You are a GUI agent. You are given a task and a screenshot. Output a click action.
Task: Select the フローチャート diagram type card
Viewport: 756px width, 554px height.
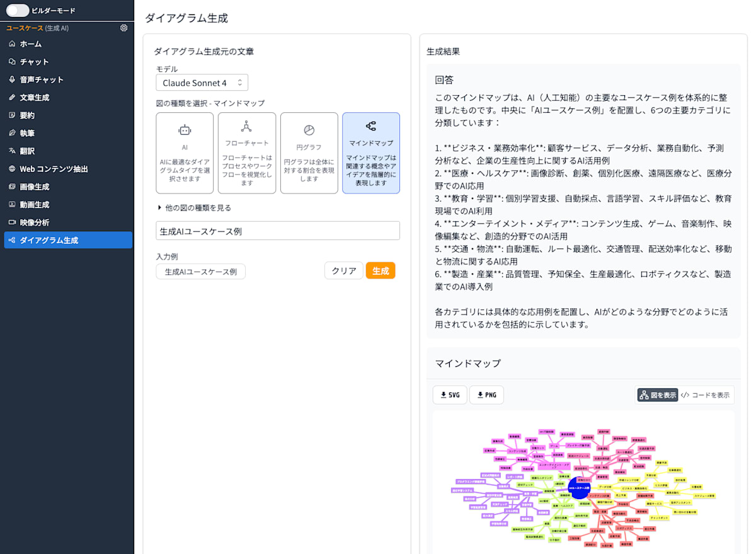pos(247,153)
